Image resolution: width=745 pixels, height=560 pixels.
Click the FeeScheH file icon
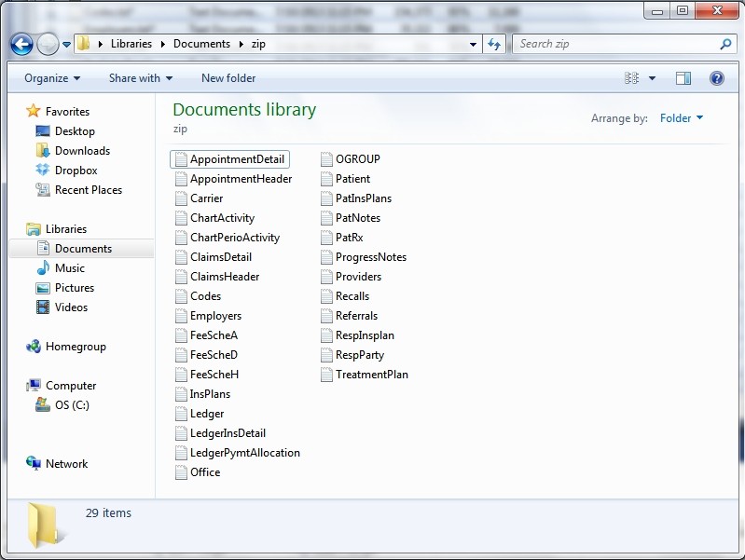[x=181, y=375]
